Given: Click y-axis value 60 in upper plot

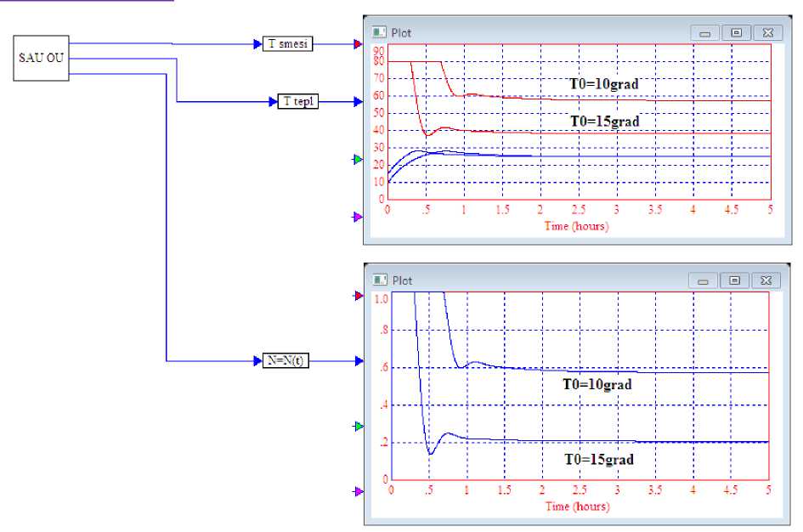Looking at the screenshot, I should (378, 96).
